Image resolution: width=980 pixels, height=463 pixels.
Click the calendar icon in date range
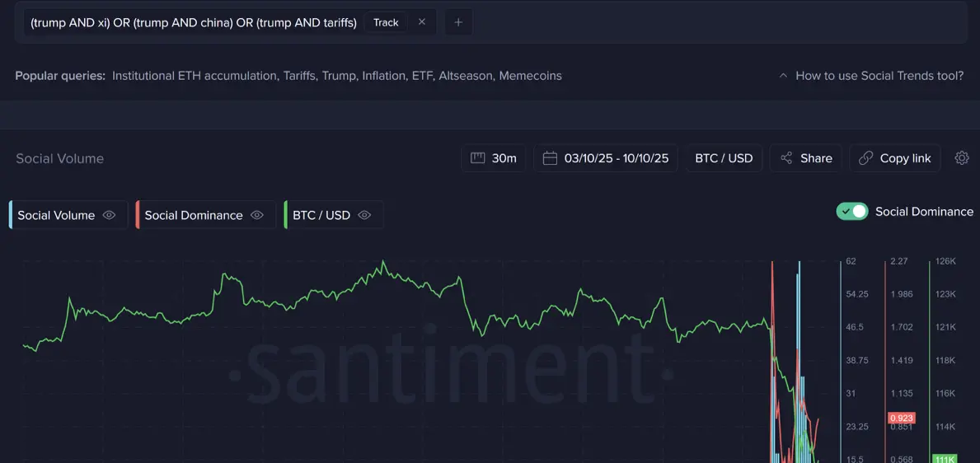click(x=550, y=158)
